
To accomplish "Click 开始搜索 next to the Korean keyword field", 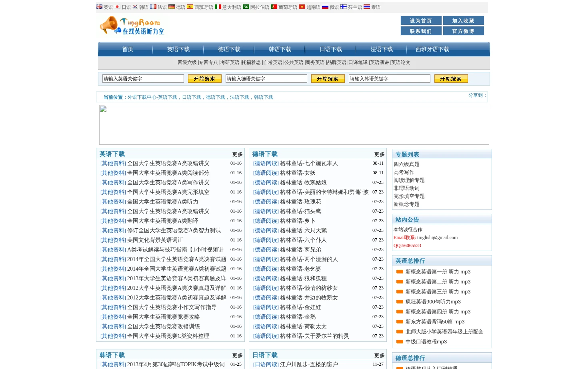I will [451, 79].
